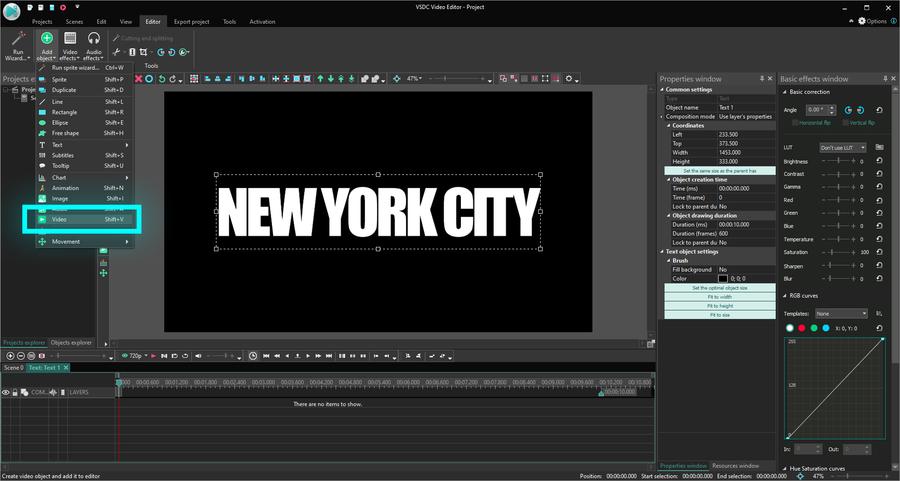
Task: Click the Play button in the timeline toolbar
Action: click(153, 356)
